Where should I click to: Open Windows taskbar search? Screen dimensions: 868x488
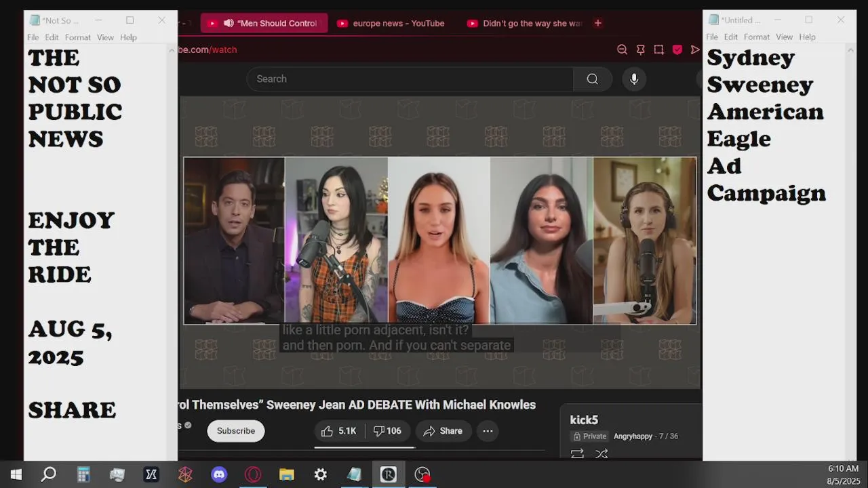pyautogui.click(x=49, y=474)
